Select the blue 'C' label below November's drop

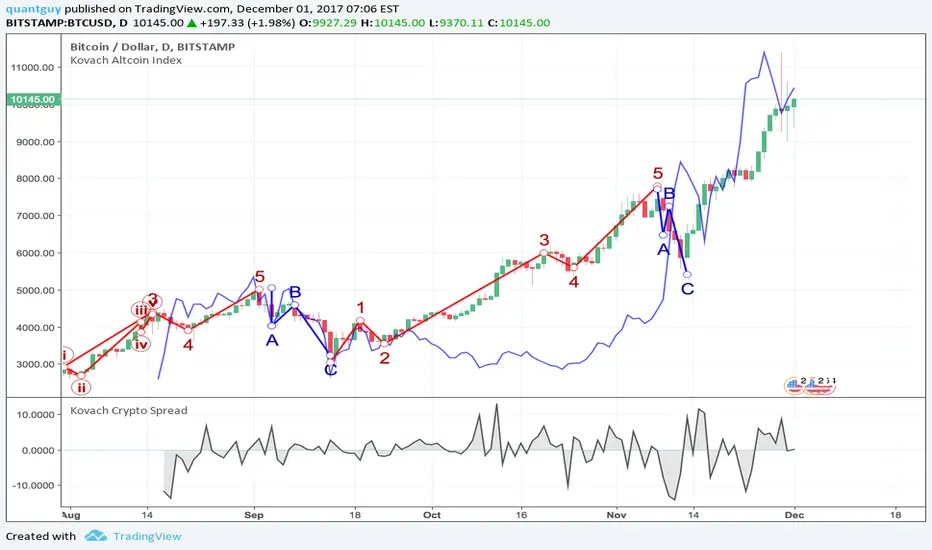(687, 289)
